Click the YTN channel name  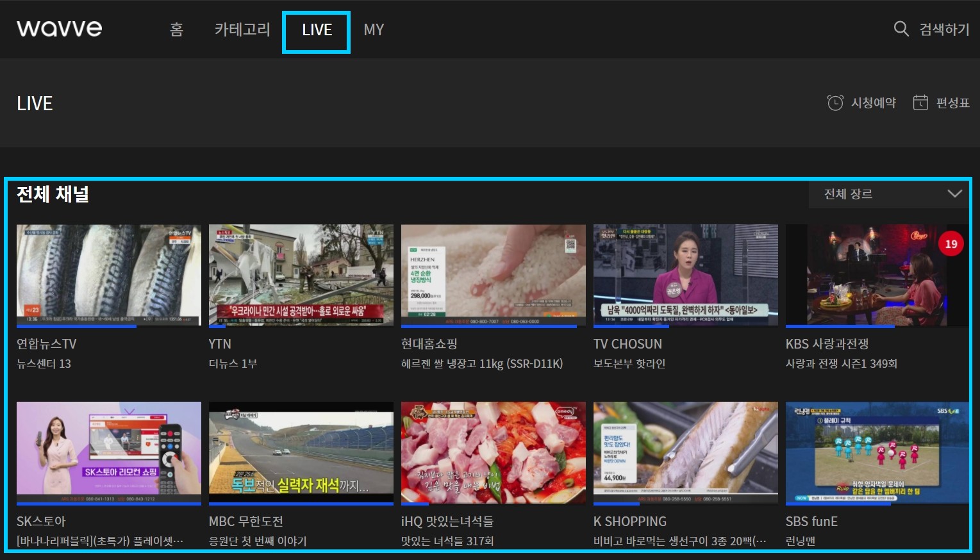click(x=220, y=344)
